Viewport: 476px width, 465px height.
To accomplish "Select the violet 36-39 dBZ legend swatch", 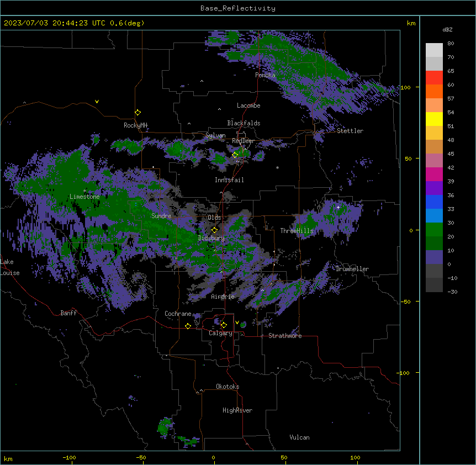I will (434, 188).
